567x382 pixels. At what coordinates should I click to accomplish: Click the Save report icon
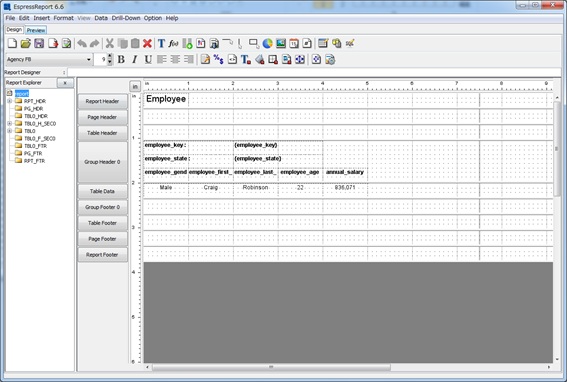pos(39,43)
